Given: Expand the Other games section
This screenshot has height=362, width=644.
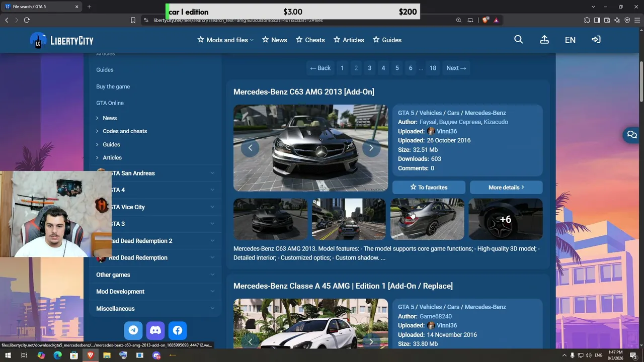Looking at the screenshot, I should click(155, 275).
